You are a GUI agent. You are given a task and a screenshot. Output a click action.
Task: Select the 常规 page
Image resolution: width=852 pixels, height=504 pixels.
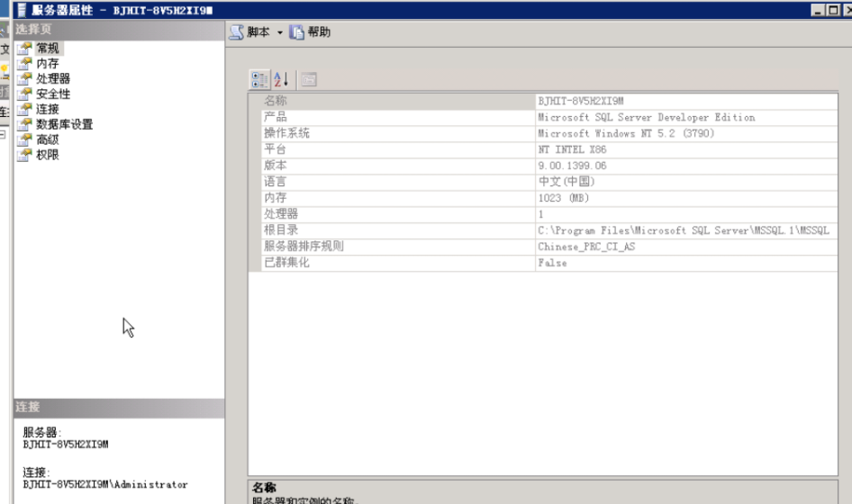[x=47, y=49]
